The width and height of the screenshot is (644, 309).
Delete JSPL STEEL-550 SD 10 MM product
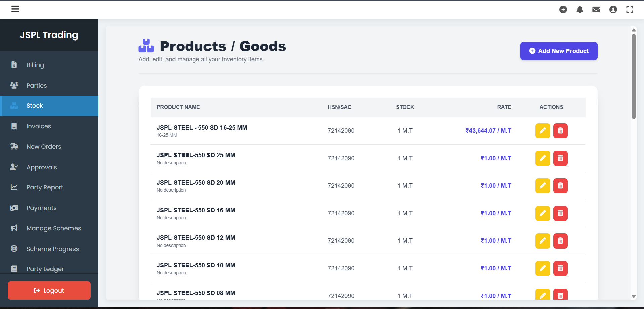pos(560,268)
